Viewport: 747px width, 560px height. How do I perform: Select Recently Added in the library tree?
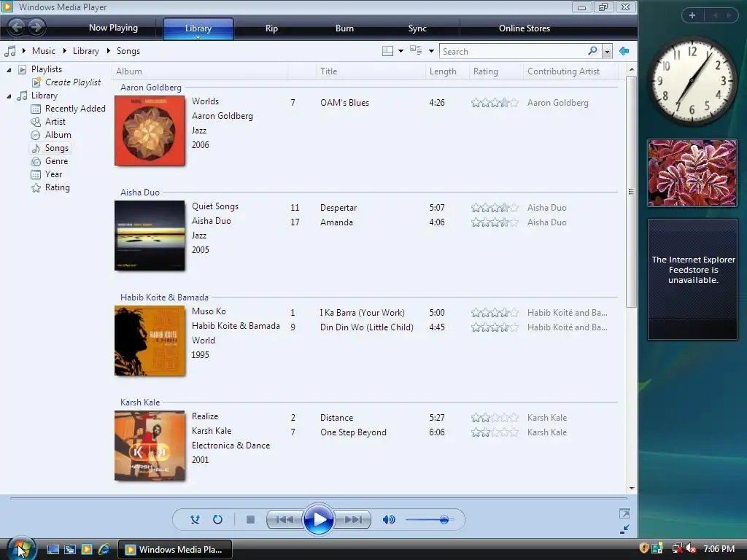coord(75,109)
